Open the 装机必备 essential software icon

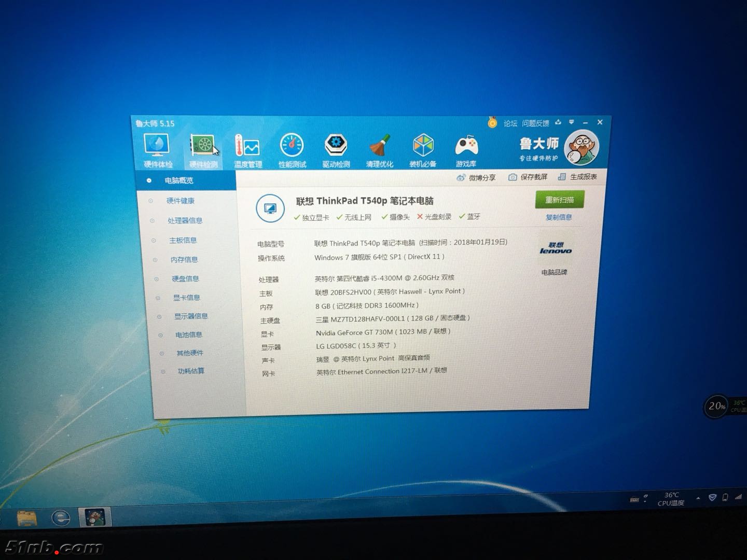(x=423, y=150)
